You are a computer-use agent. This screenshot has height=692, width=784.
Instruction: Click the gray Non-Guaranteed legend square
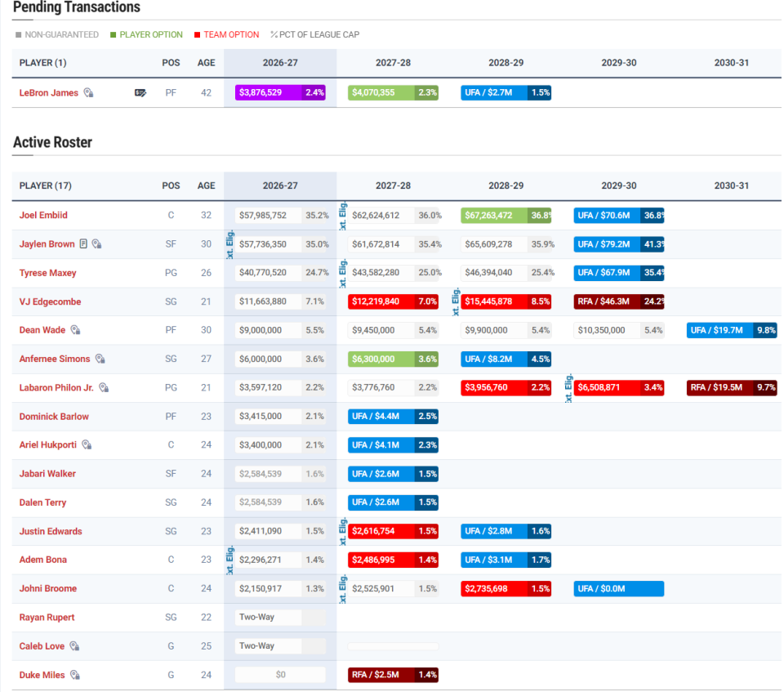[x=19, y=34]
